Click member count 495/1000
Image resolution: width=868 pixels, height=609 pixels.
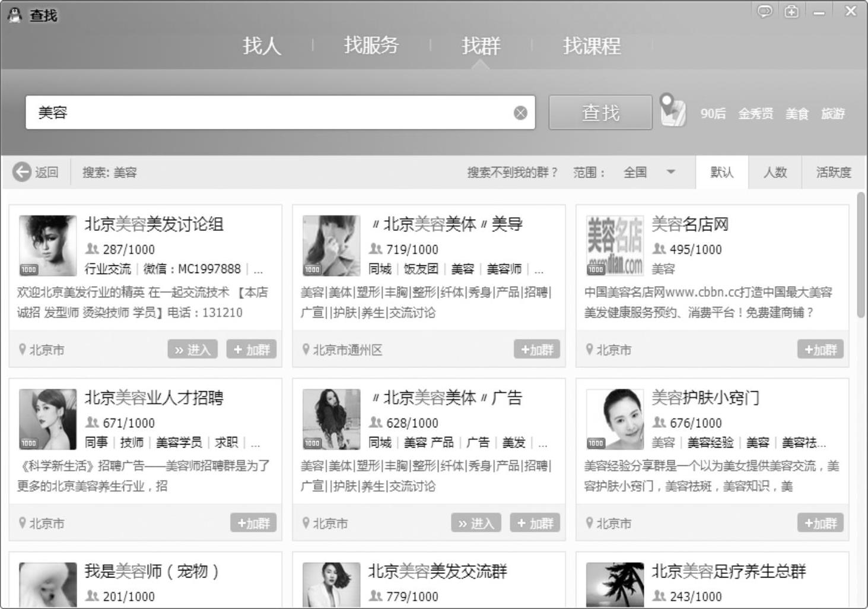pyautogui.click(x=696, y=249)
